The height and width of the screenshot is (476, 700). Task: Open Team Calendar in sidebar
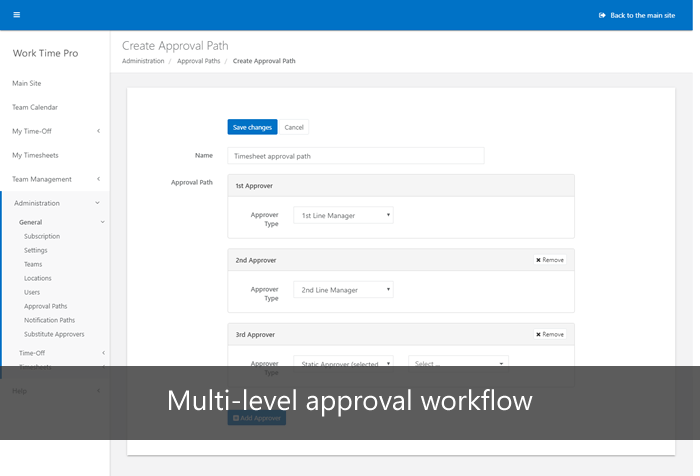pos(35,107)
